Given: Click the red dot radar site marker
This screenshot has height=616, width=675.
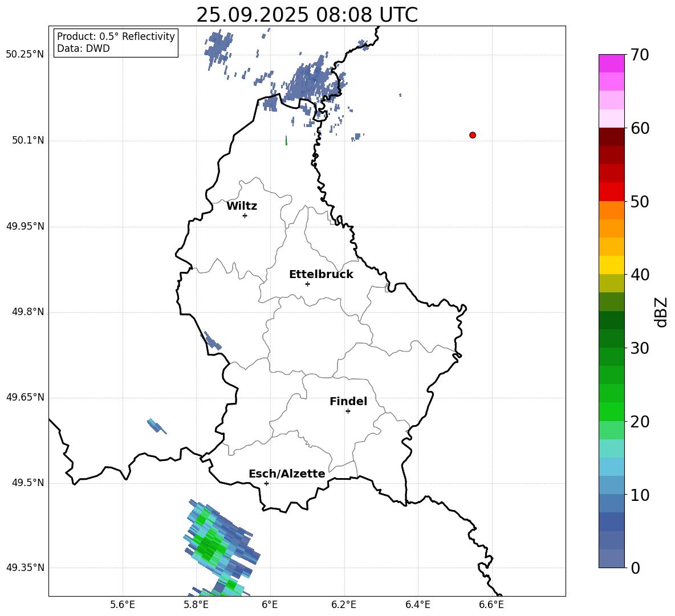Looking at the screenshot, I should 473,135.
